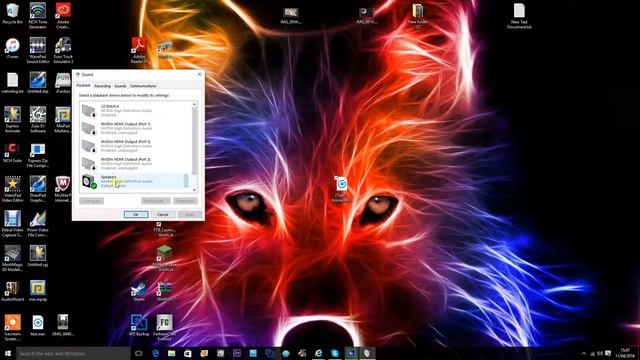Viewport: 640px width, 360px height.
Task: Click Configure button in Sound dialog
Action: pos(91,201)
